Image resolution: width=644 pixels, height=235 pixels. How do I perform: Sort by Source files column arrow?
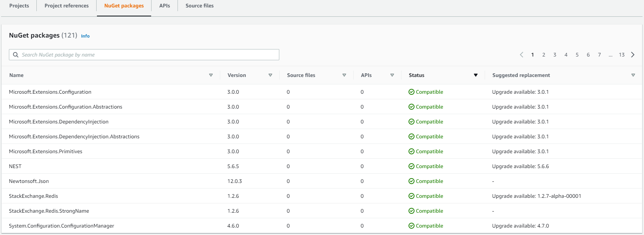point(344,75)
